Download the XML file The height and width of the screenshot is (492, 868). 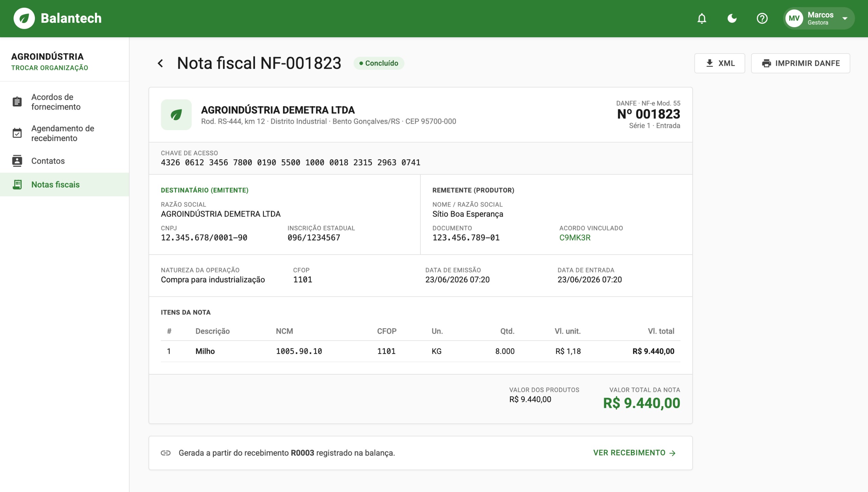(x=719, y=63)
